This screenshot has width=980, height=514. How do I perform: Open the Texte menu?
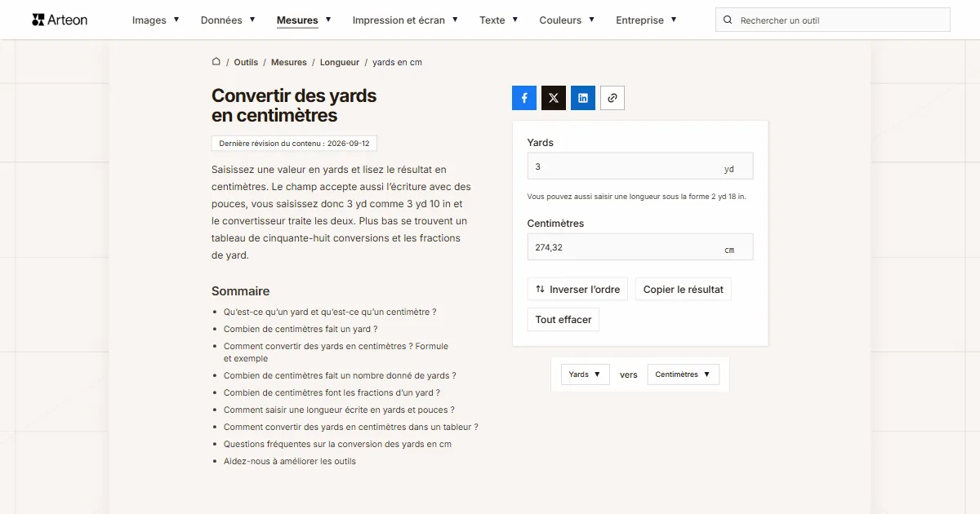point(499,20)
